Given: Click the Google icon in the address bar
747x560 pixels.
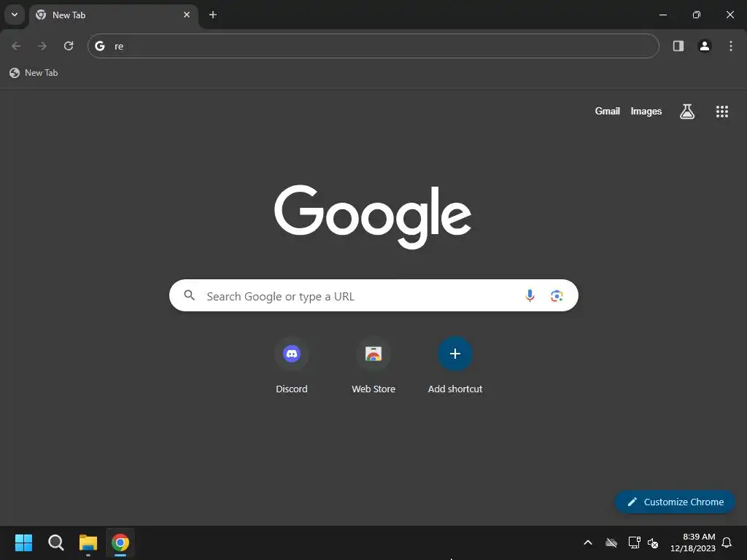Looking at the screenshot, I should pyautogui.click(x=99, y=46).
